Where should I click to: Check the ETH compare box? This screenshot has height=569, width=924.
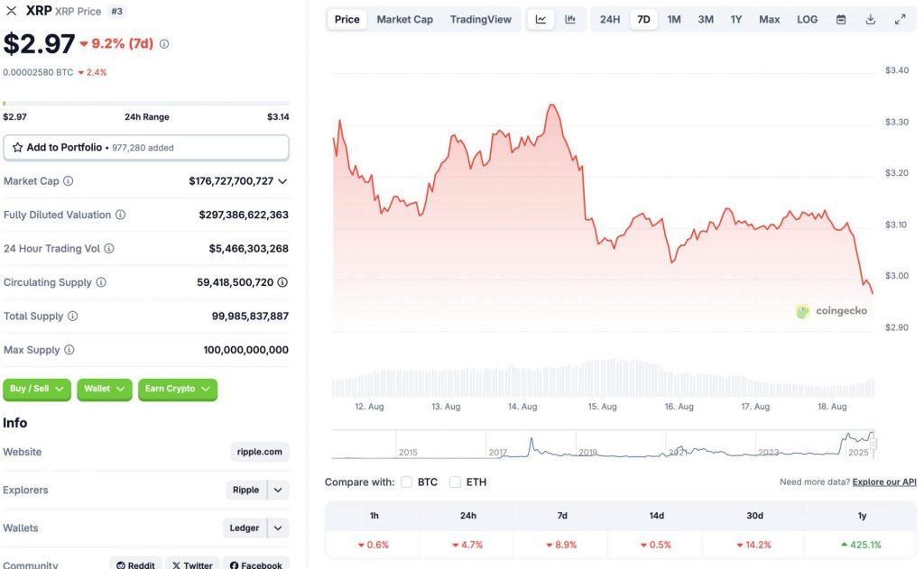(455, 482)
